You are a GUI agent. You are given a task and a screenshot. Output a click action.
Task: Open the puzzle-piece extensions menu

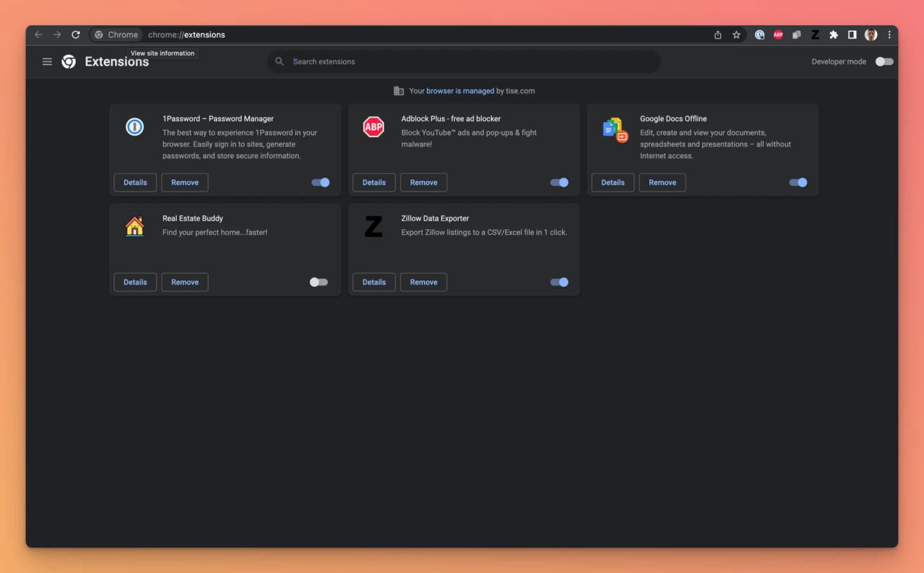pyautogui.click(x=834, y=35)
